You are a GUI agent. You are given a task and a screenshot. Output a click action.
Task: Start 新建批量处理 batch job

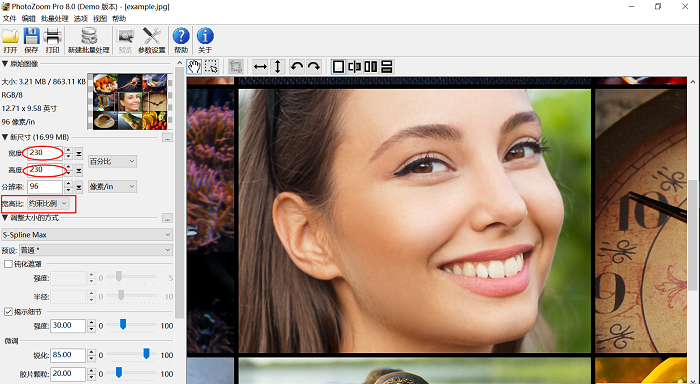point(88,40)
